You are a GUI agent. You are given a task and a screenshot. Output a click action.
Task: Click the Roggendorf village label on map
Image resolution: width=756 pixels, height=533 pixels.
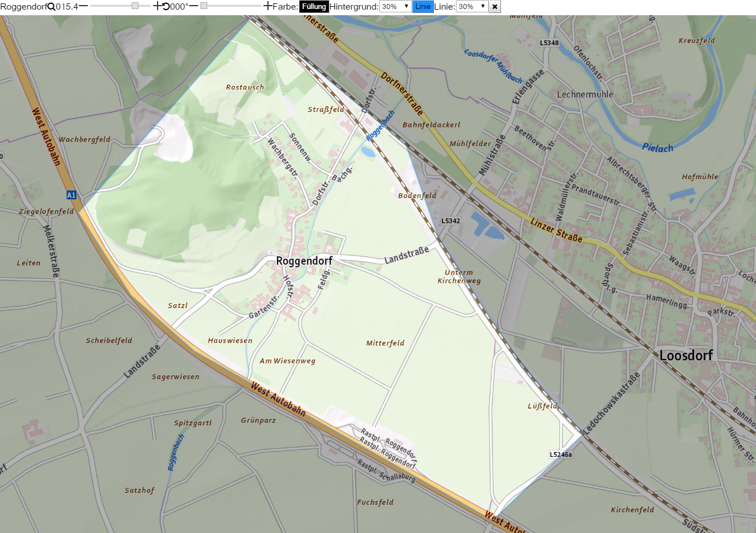pos(305,261)
